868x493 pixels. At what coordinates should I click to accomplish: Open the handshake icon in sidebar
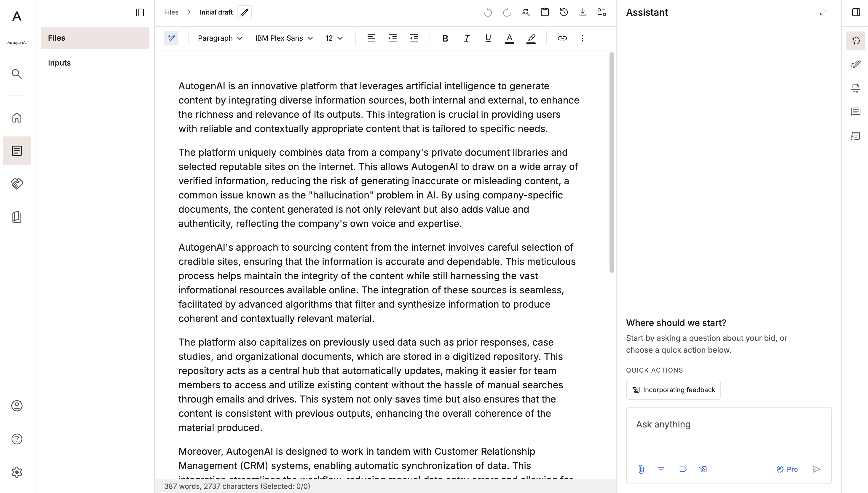[17, 184]
